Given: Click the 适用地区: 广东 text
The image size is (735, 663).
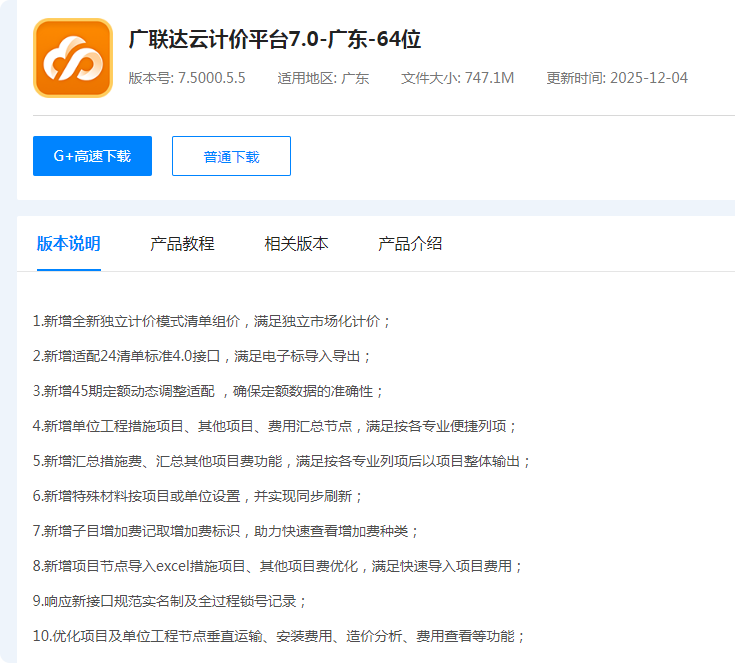Looking at the screenshot, I should coord(323,78).
